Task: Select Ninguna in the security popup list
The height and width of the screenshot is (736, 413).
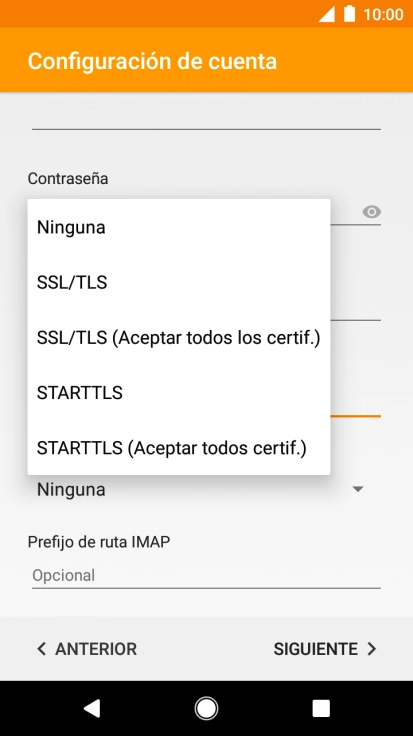Action: tap(179, 227)
